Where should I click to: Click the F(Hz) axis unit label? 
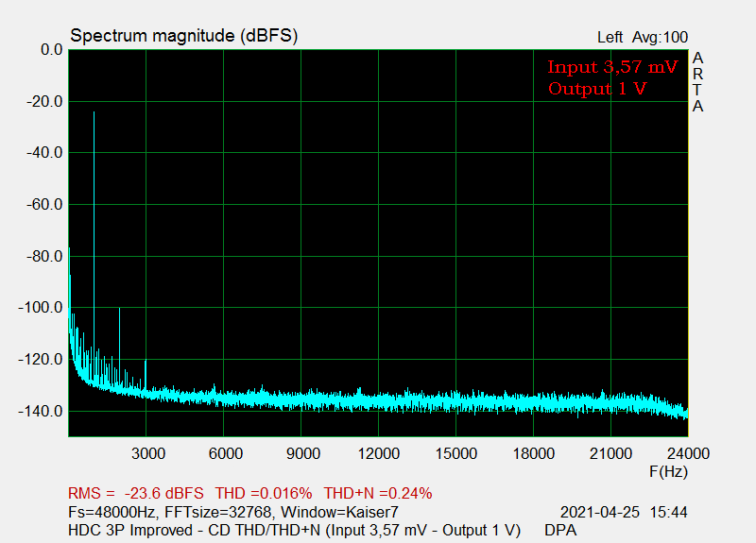(x=668, y=471)
